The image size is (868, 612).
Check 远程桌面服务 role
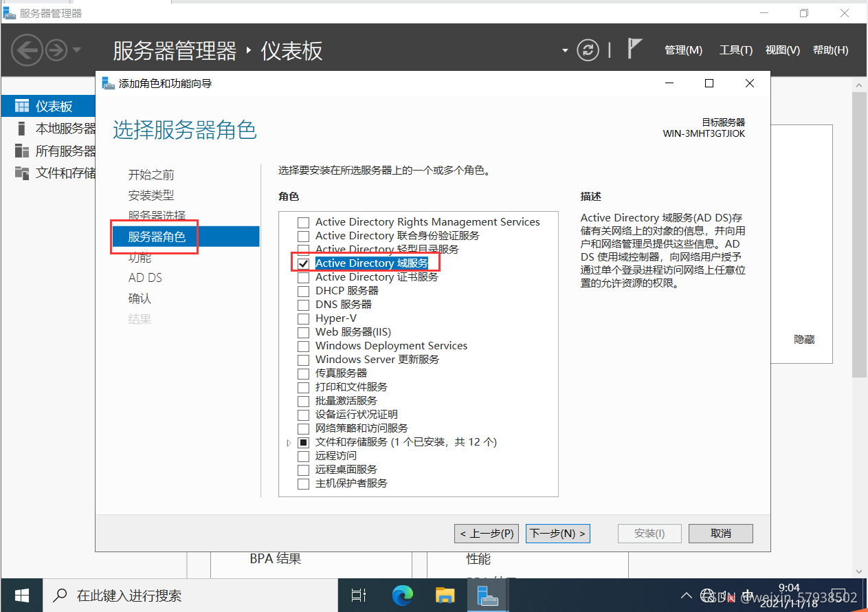pyautogui.click(x=303, y=470)
